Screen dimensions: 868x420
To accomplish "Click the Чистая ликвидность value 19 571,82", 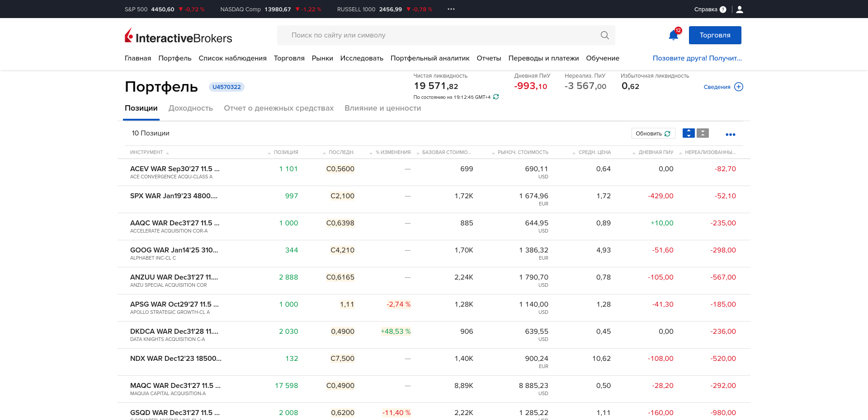I will tap(436, 86).
